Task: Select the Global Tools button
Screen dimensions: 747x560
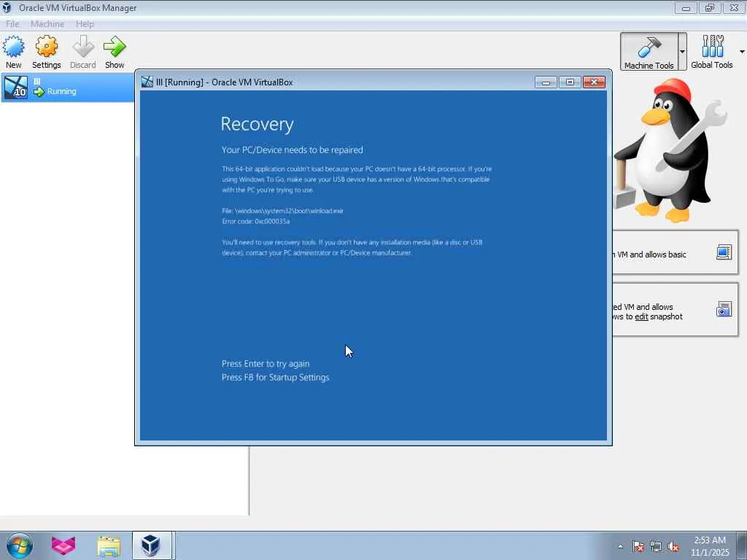Action: pos(712,52)
